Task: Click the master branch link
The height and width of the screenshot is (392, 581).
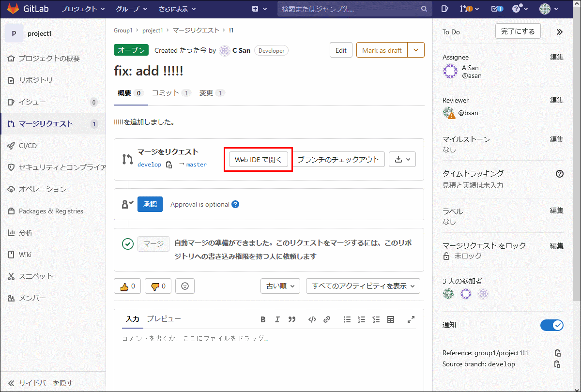Action: tap(197, 165)
